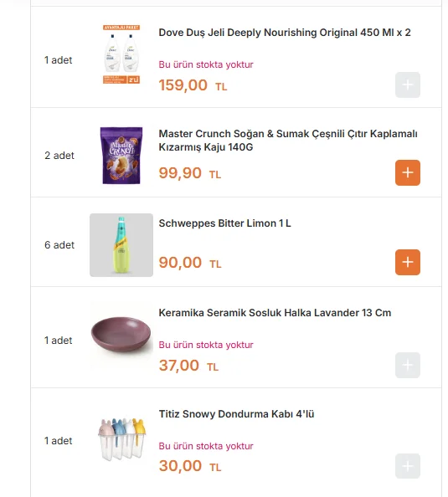Open Keramika lavender bowl image
Screen dimensions: 448x497
pyautogui.click(x=121, y=336)
